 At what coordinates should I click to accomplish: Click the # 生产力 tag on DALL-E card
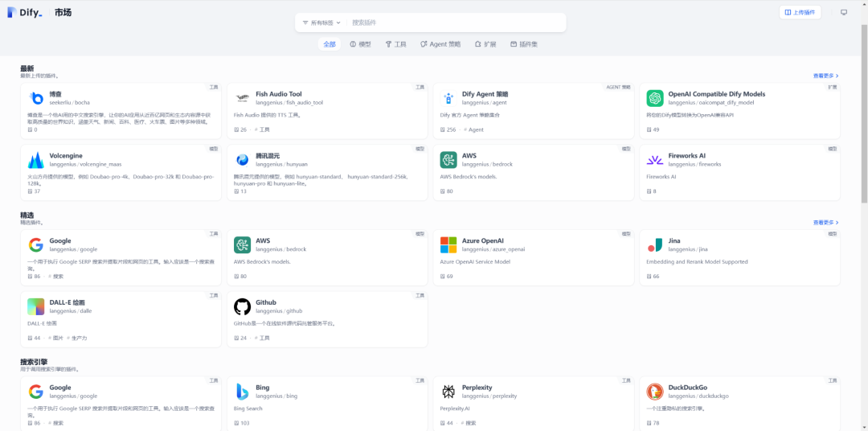(x=79, y=338)
